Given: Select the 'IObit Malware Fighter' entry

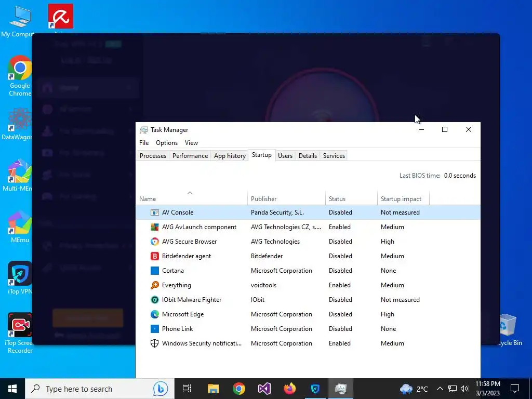Looking at the screenshot, I should (308, 300).
